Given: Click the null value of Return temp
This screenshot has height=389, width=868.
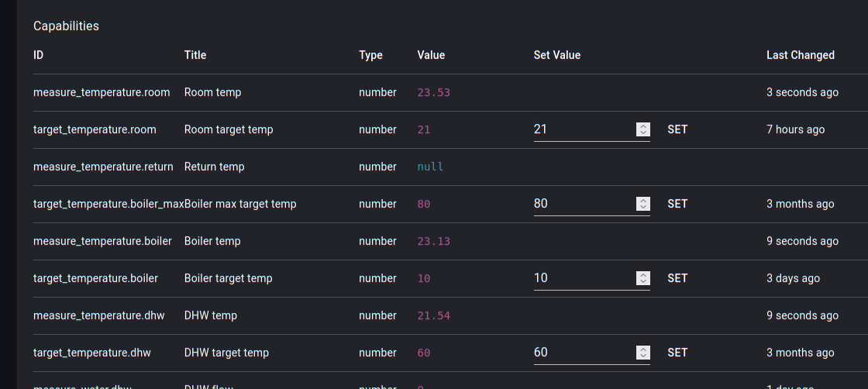Looking at the screenshot, I should [430, 167].
